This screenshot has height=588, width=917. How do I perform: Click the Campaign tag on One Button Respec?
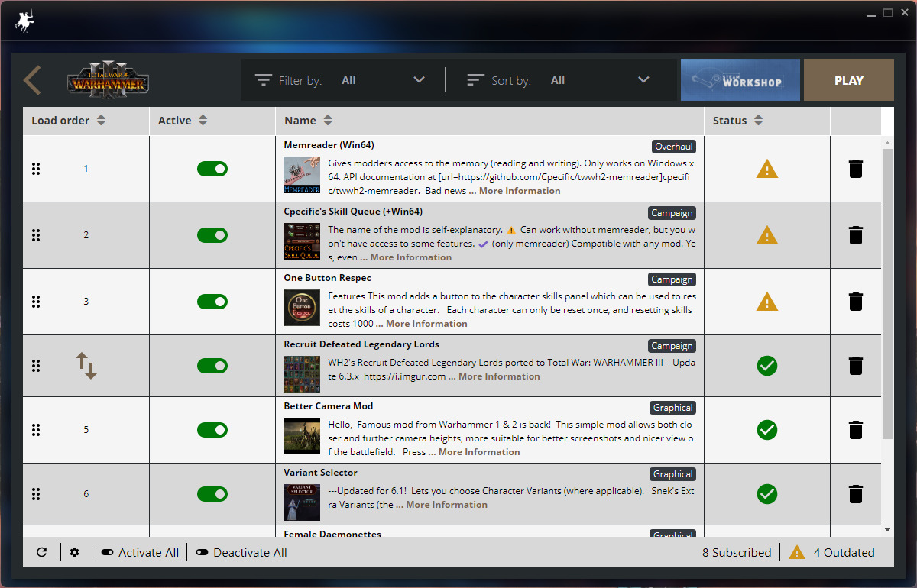672,279
